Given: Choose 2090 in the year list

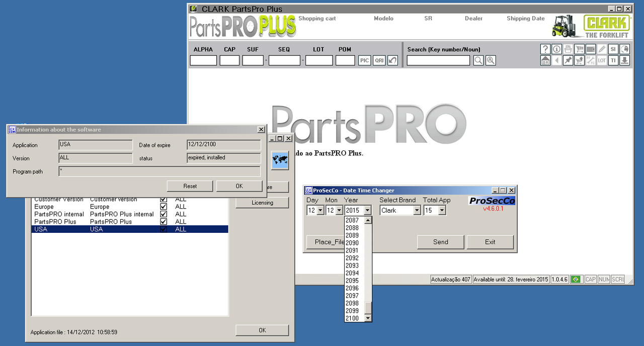Looking at the screenshot, I should pos(352,243).
